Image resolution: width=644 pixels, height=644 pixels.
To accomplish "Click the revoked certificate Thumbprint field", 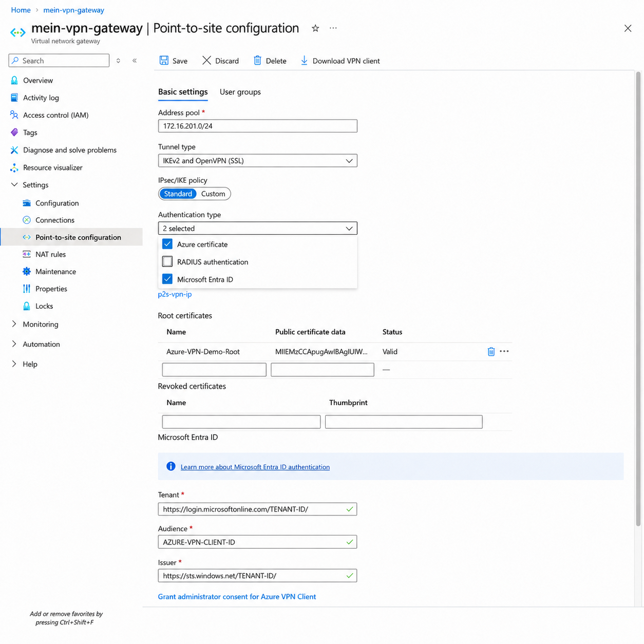I will 404,422.
